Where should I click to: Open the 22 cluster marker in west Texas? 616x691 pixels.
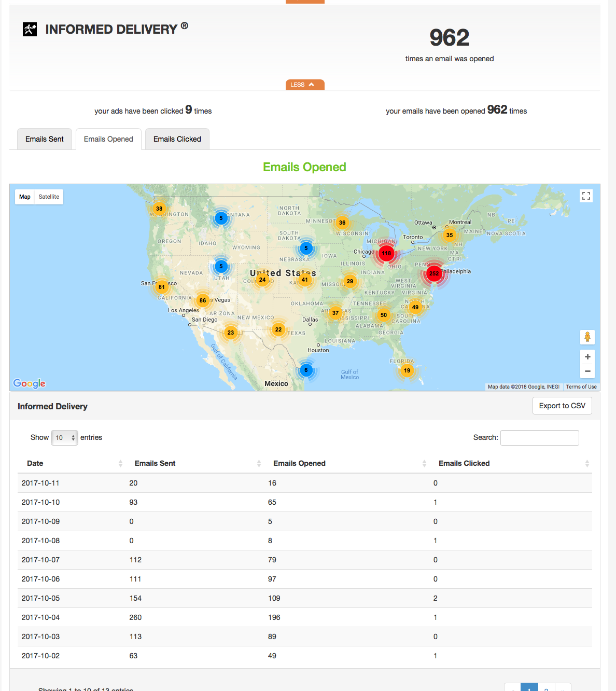(x=278, y=329)
